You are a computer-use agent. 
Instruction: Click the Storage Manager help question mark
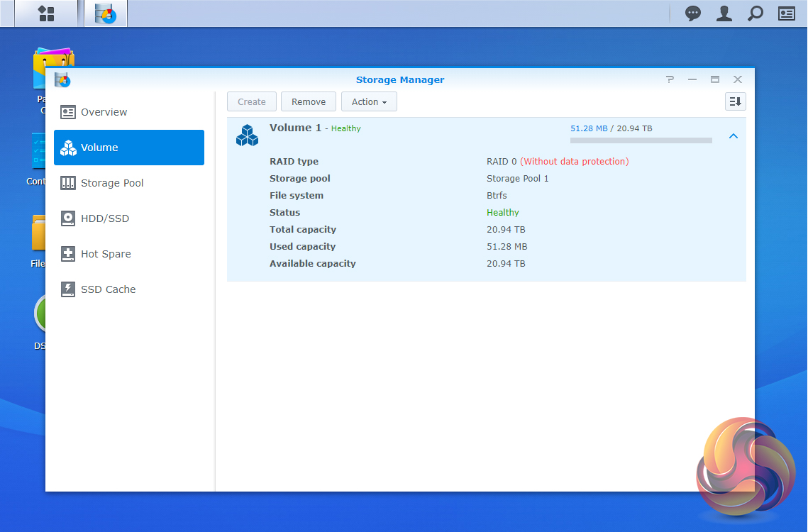point(670,79)
